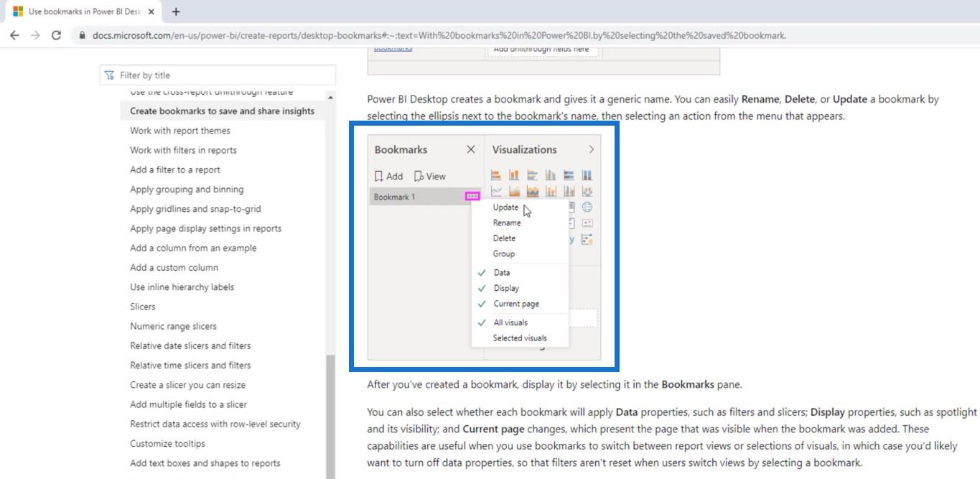Click the 'Filter by title' search field

[x=223, y=75]
